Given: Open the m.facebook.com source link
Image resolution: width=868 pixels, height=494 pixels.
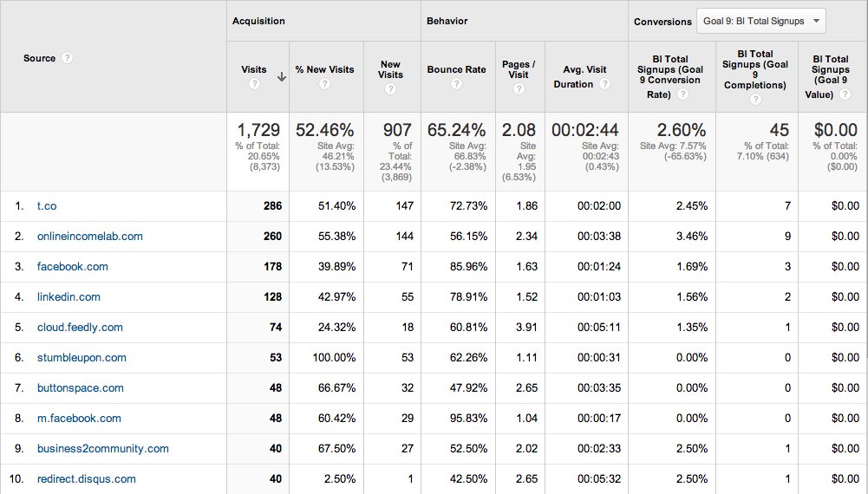Looking at the screenshot, I should coord(79,419).
